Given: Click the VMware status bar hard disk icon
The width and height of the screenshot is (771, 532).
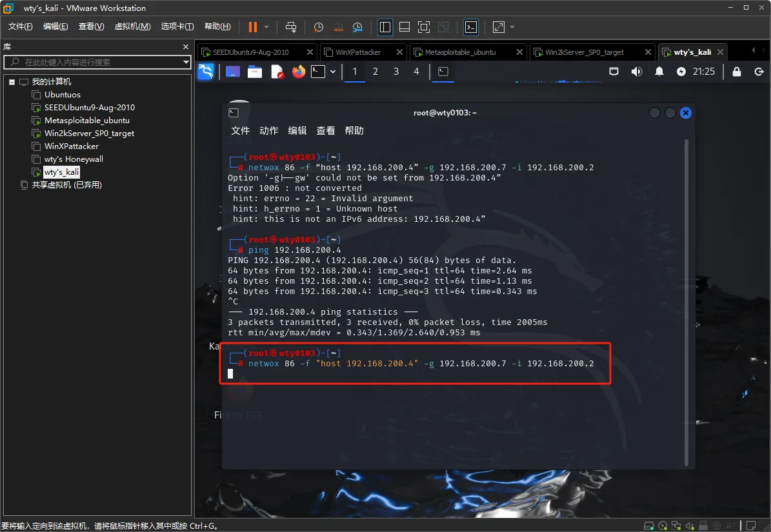Looking at the screenshot, I should (648, 526).
